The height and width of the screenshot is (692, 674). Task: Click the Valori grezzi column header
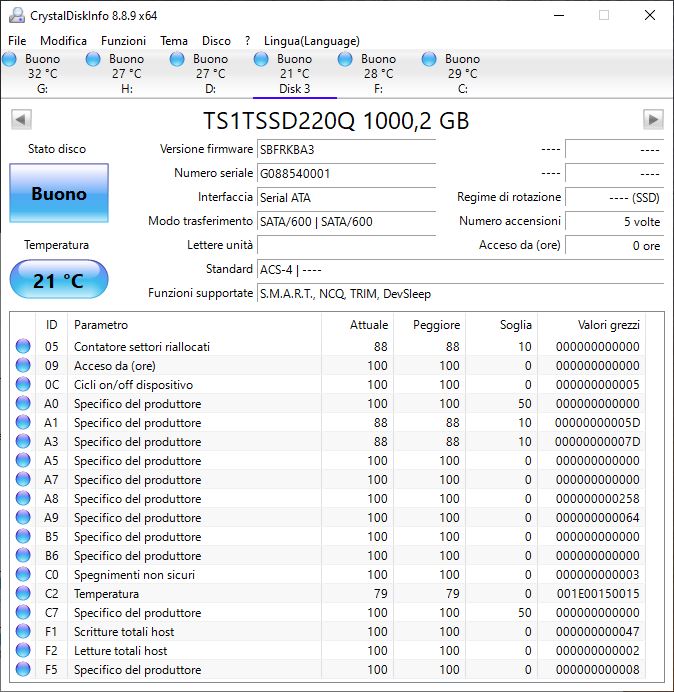point(608,325)
